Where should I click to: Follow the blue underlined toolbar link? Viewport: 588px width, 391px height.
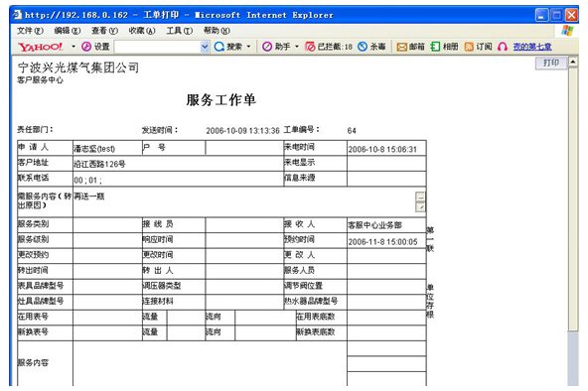click(532, 47)
